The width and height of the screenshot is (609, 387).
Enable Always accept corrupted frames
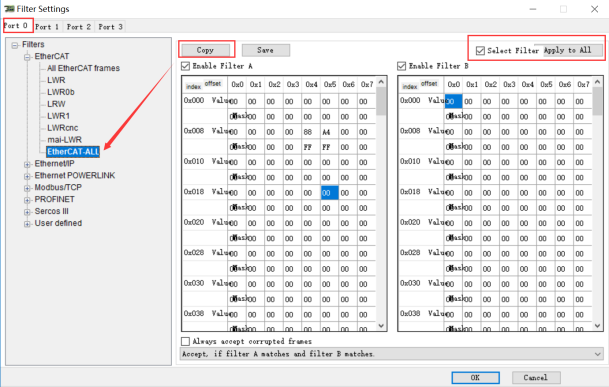(x=186, y=341)
